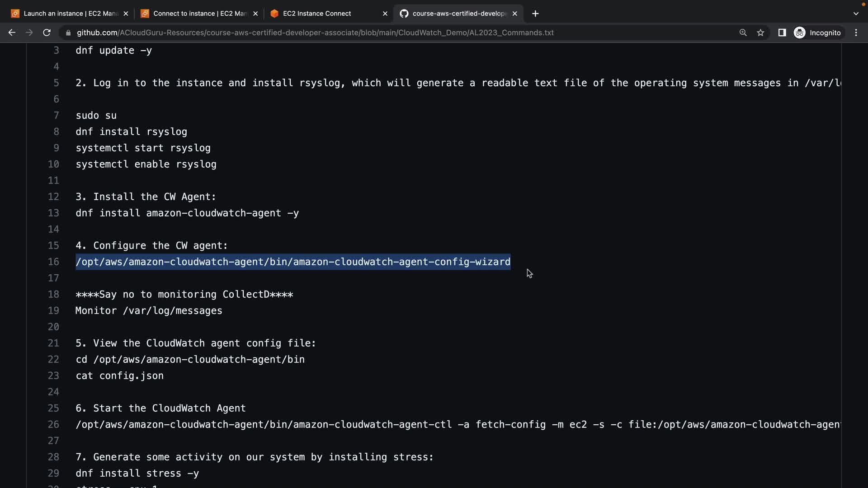The image size is (868, 488).
Task: Open the Incognito profile button
Action: click(x=817, y=33)
